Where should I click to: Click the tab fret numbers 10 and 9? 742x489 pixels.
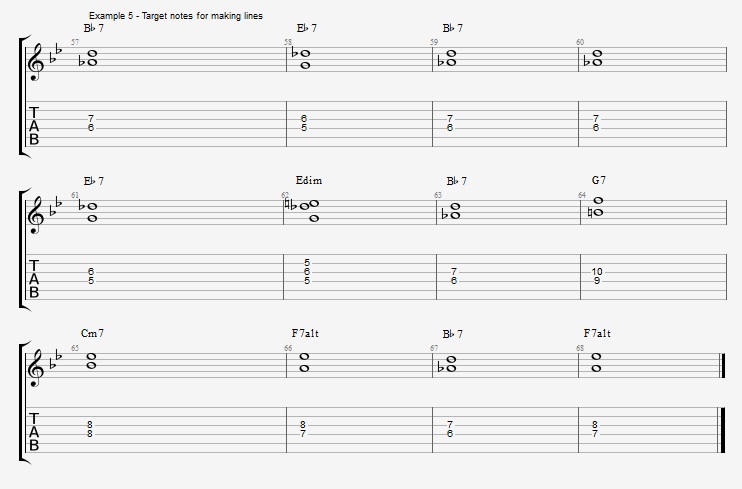click(597, 276)
